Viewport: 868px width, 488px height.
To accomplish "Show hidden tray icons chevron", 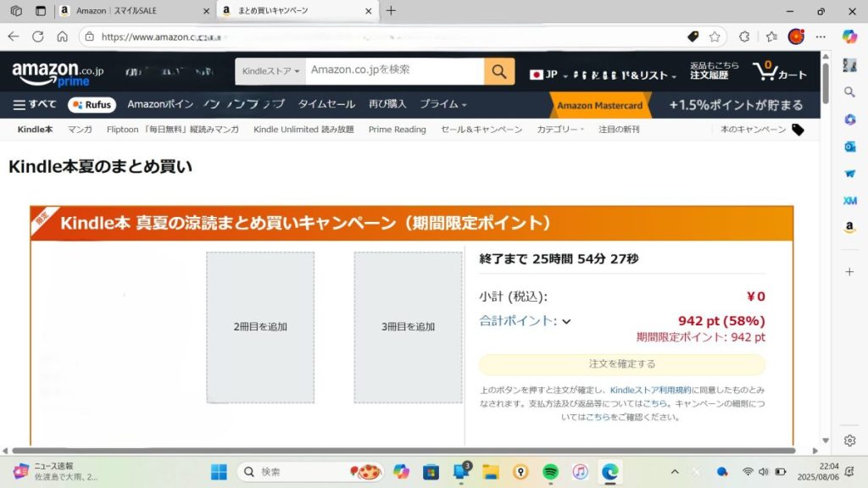I will tap(675, 472).
